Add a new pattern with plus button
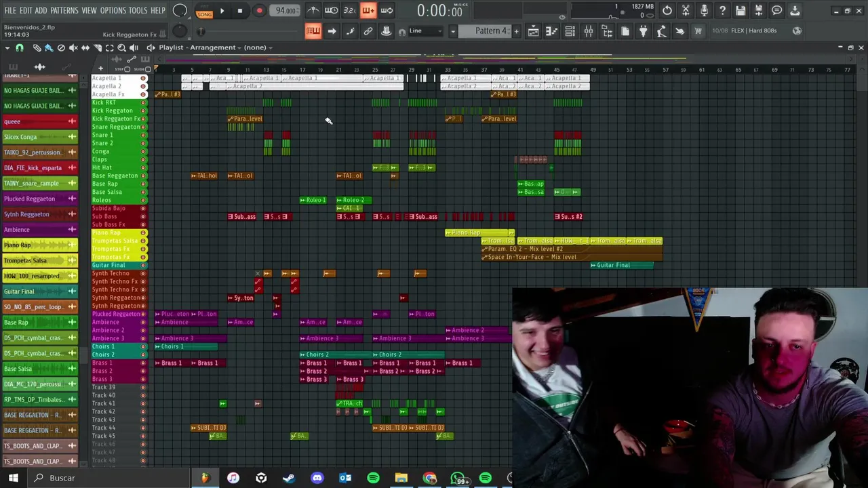Image resolution: width=868 pixels, height=488 pixels. (x=516, y=31)
